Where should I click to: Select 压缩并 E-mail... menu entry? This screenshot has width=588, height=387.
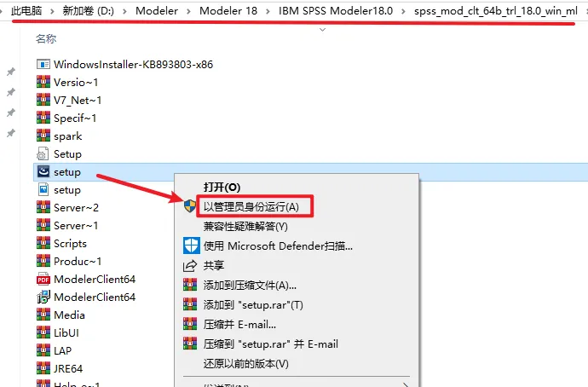point(239,325)
